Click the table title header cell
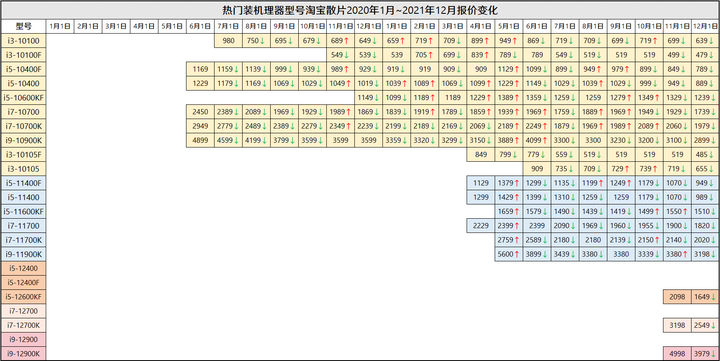Image resolution: width=720 pixels, height=361 pixels. click(360, 10)
